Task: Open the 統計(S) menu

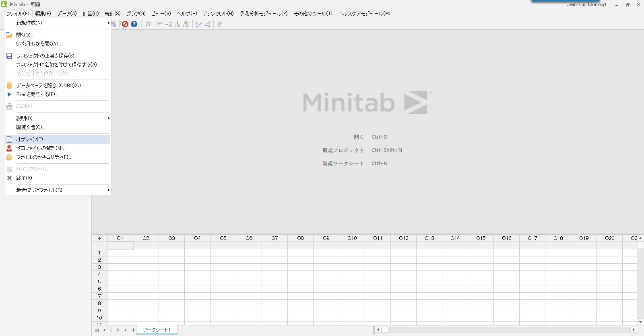Action: 113,13
